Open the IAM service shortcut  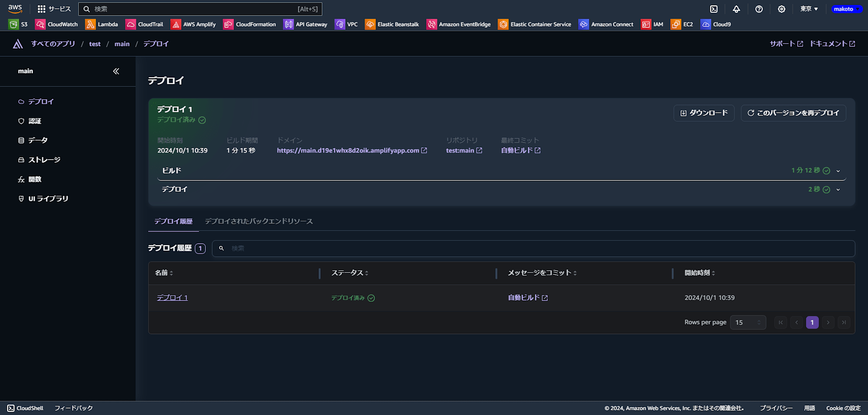(652, 24)
